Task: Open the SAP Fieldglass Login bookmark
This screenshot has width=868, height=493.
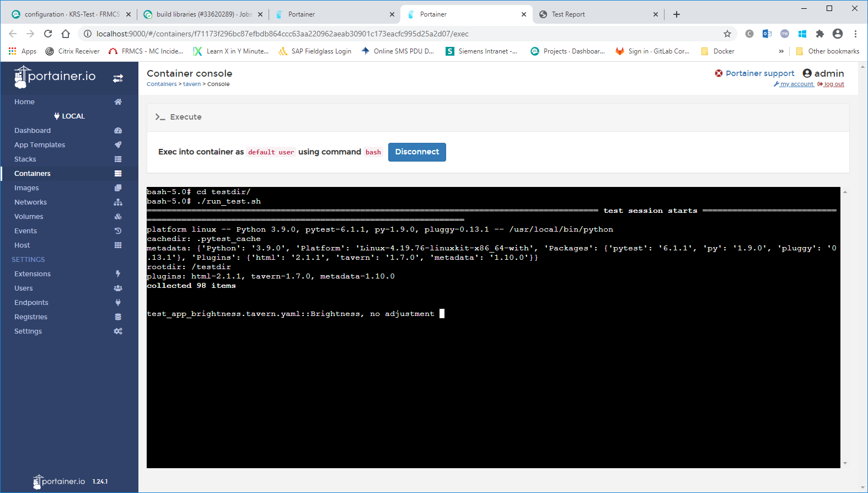Action: coord(314,51)
